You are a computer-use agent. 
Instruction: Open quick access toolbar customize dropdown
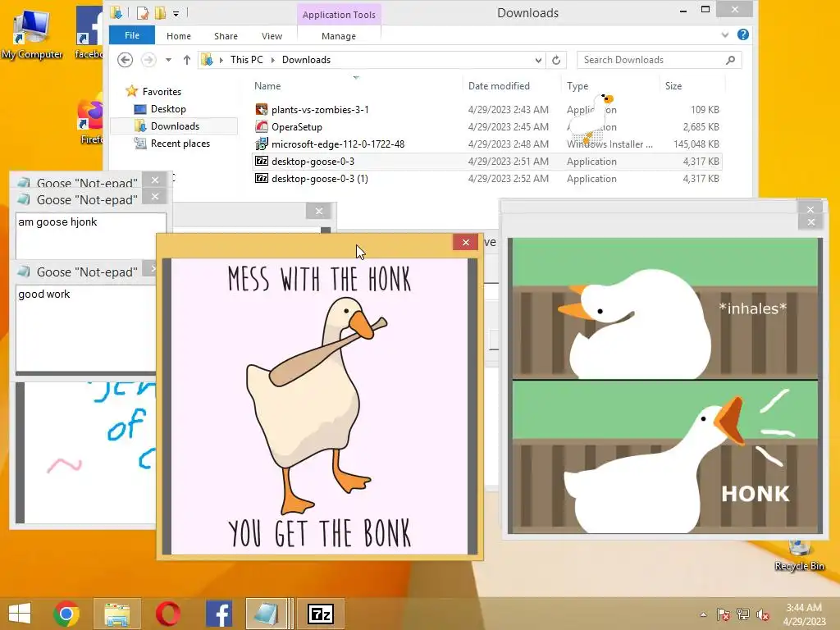click(176, 13)
